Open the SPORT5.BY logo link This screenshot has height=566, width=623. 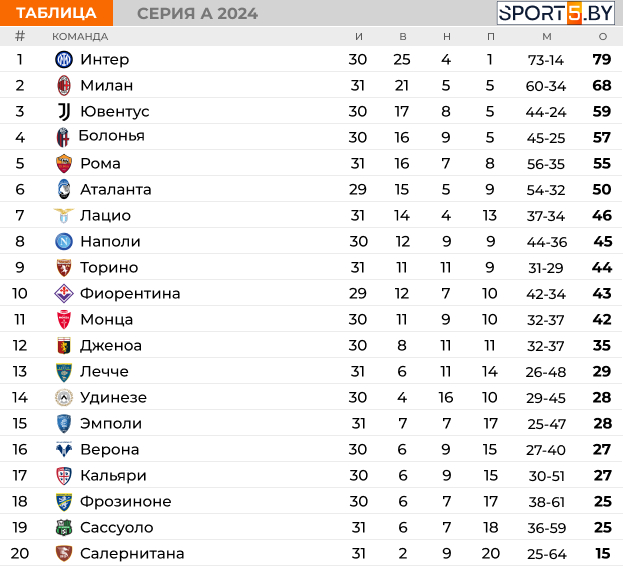tap(556, 13)
